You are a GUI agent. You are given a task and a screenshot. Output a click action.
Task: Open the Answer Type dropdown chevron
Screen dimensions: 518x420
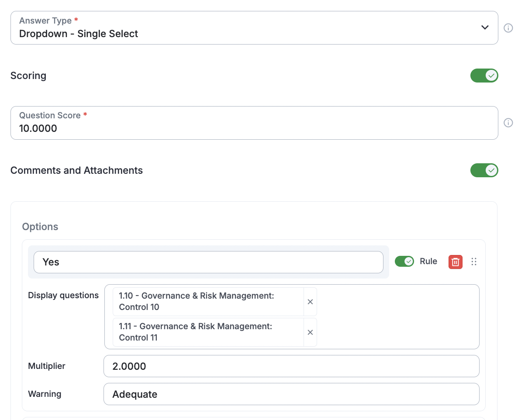click(484, 28)
